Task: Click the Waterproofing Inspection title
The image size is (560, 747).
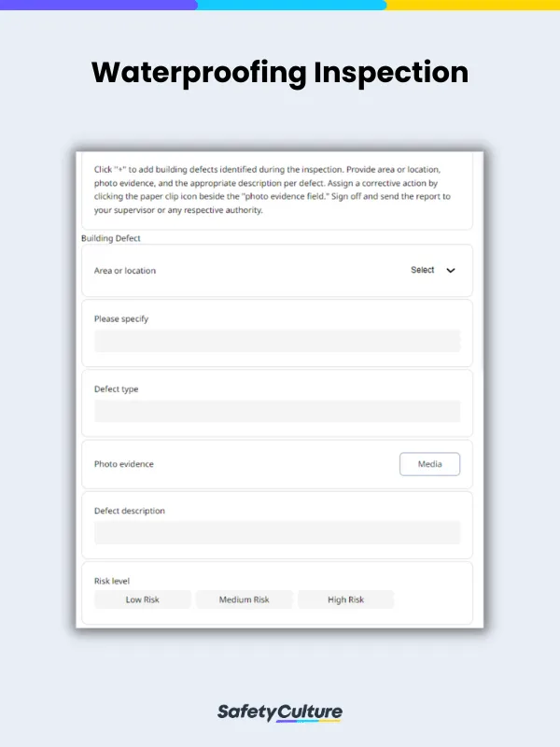Action: [280, 73]
